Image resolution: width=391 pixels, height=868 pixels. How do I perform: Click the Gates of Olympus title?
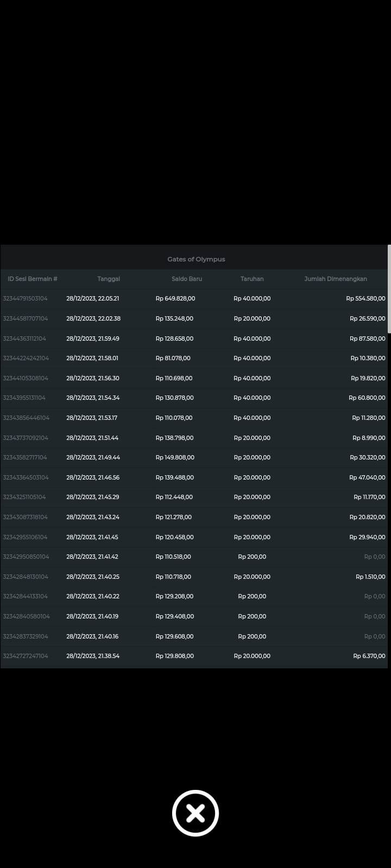pos(196,259)
